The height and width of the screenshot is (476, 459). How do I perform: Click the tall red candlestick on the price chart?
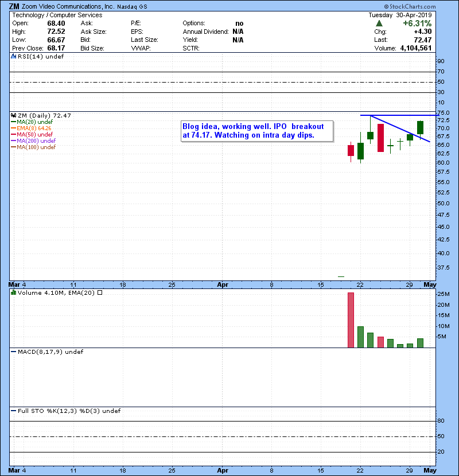coord(380,138)
